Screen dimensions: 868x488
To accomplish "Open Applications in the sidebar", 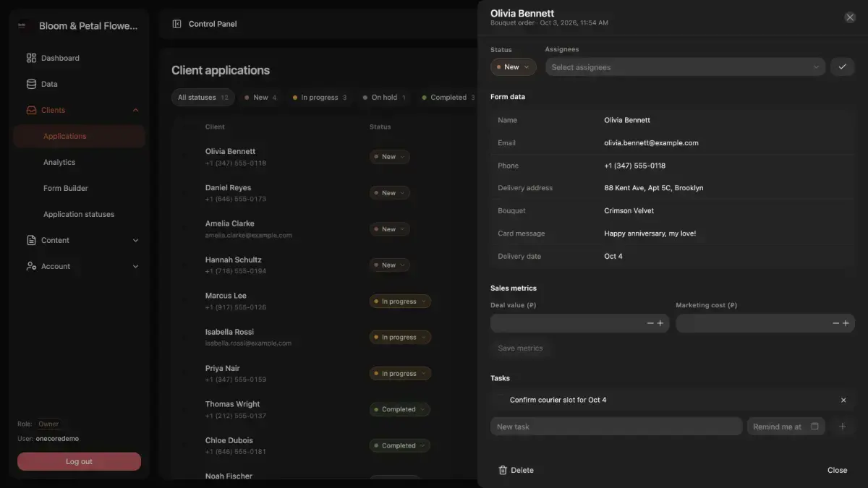I will tap(79, 136).
